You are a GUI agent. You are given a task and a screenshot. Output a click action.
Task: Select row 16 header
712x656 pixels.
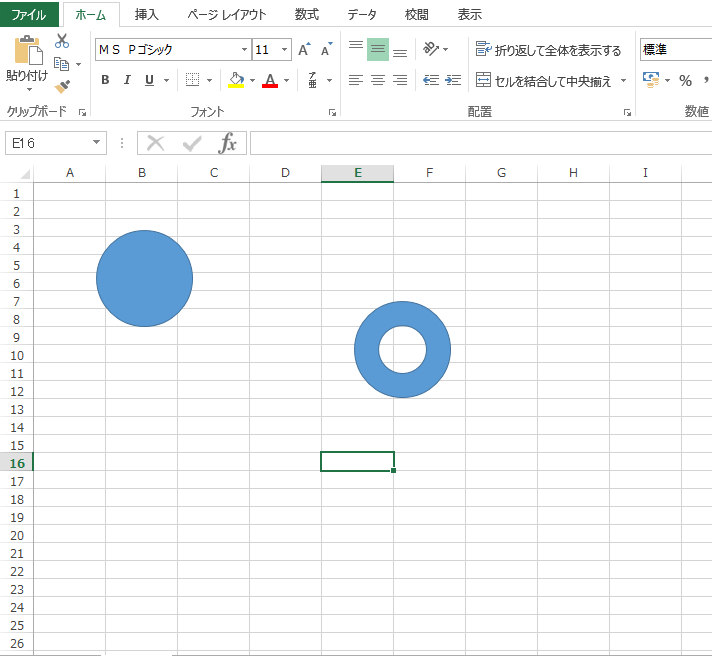coord(17,463)
